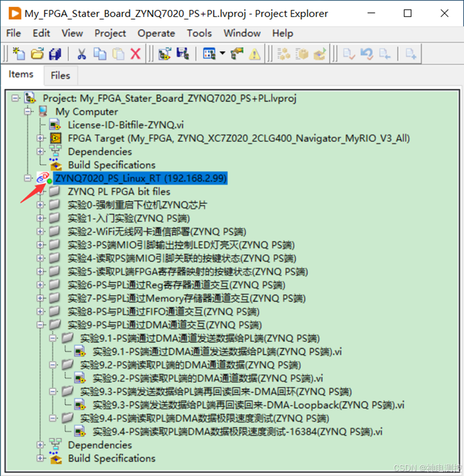Select the 实验7 Memory存储器 folder

[186, 298]
